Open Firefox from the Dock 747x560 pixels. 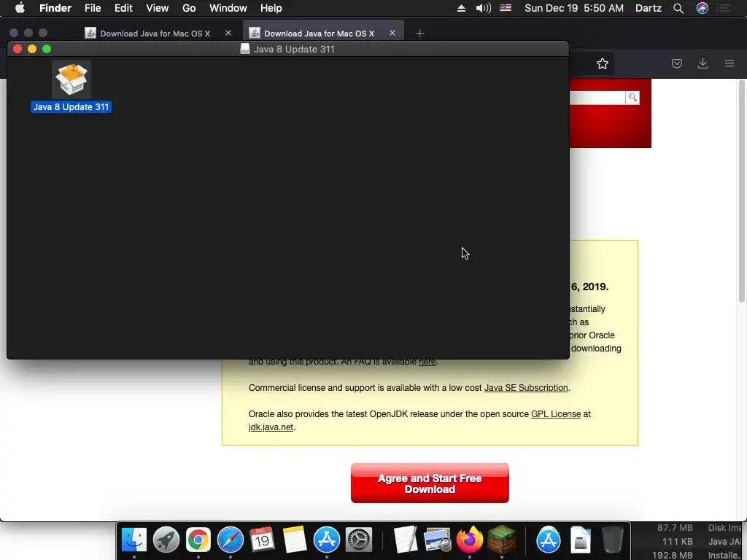469,540
